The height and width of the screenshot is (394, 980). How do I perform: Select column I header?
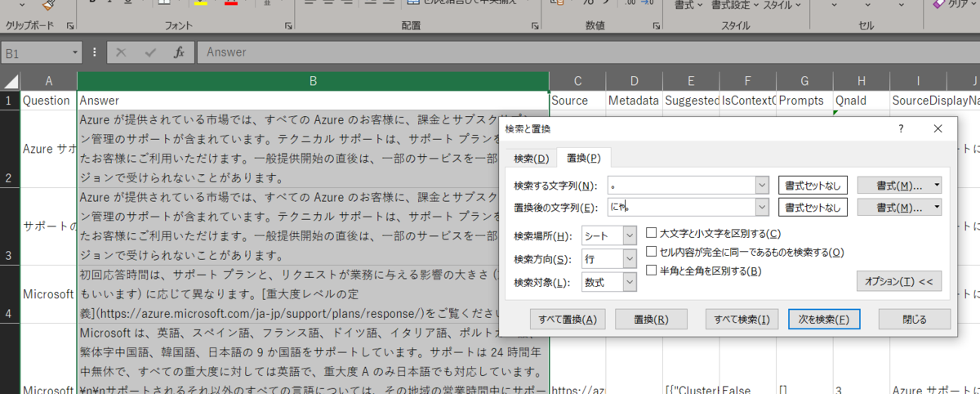(918, 81)
